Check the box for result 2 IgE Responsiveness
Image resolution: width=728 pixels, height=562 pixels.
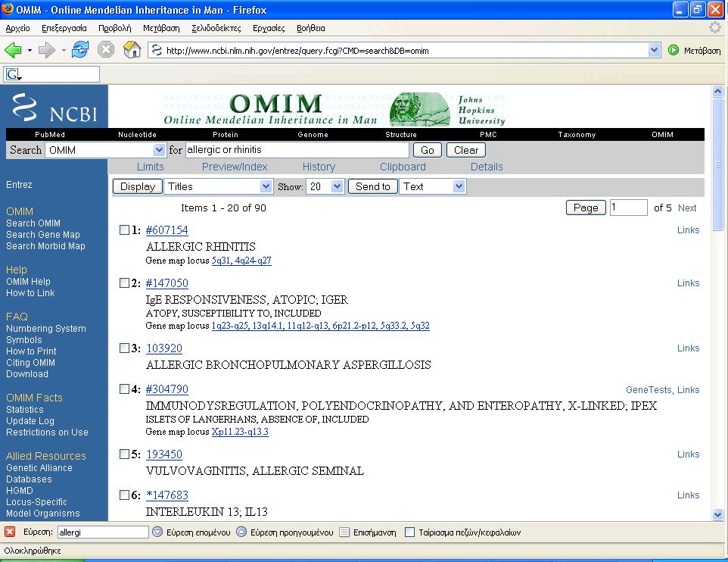(x=124, y=283)
